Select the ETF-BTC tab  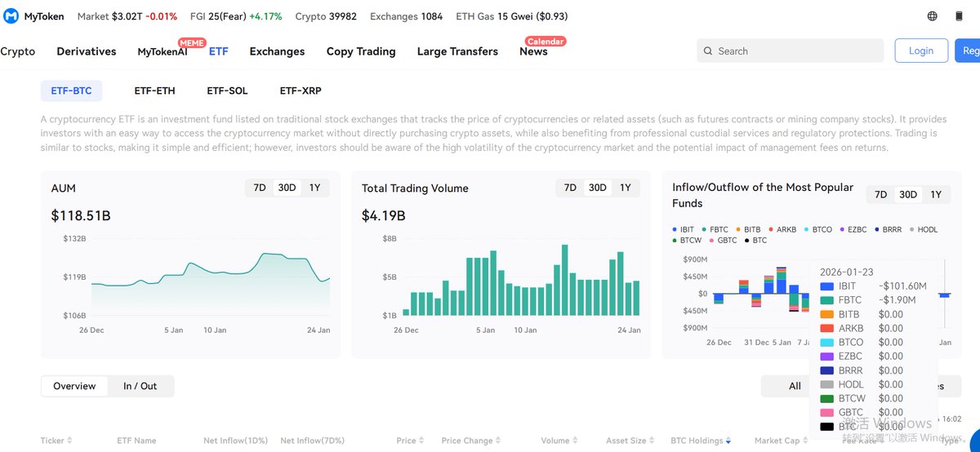71,91
